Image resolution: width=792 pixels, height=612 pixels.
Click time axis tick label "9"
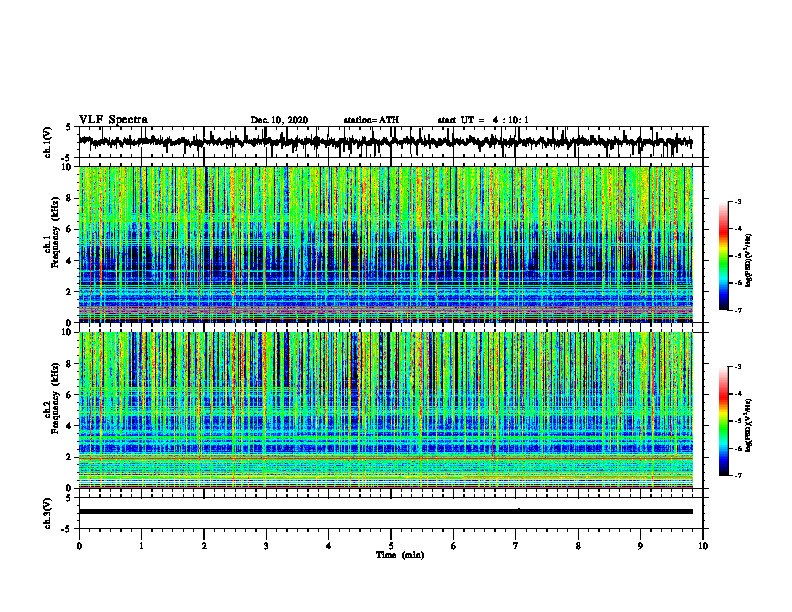pos(640,546)
